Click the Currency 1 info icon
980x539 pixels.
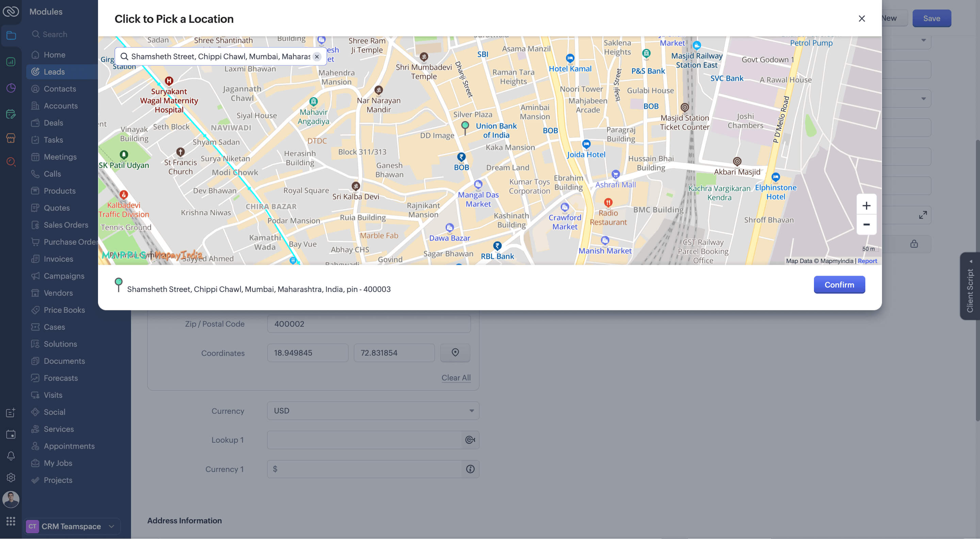(470, 469)
